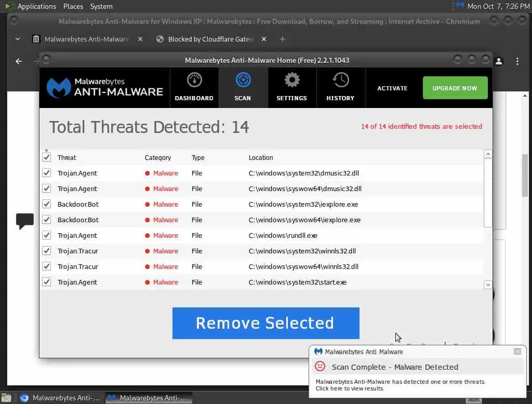The height and width of the screenshot is (404, 532).
Task: Click the Malwarebytes icon in notification title
Action: pos(318,352)
